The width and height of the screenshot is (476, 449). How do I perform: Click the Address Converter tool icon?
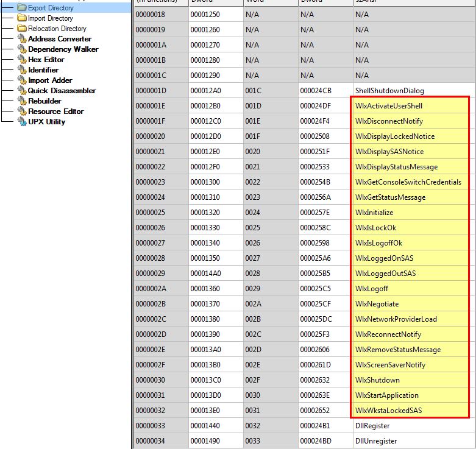tap(22, 38)
